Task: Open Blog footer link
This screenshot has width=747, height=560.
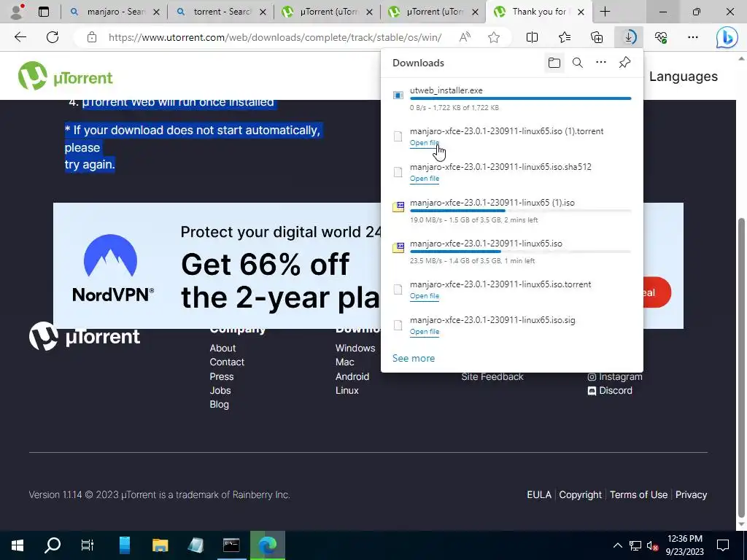Action: (x=219, y=404)
